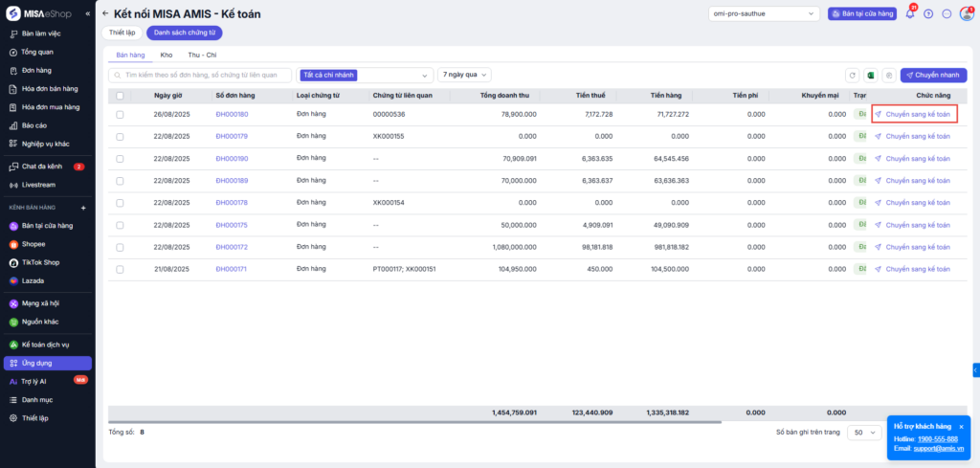
Task: Click the back arrow beside the page title
Action: coord(105,14)
